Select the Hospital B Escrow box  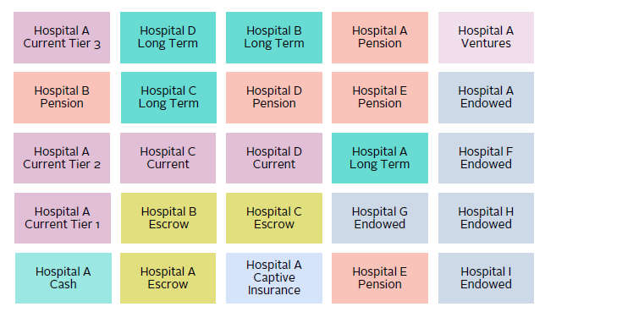click(168, 218)
